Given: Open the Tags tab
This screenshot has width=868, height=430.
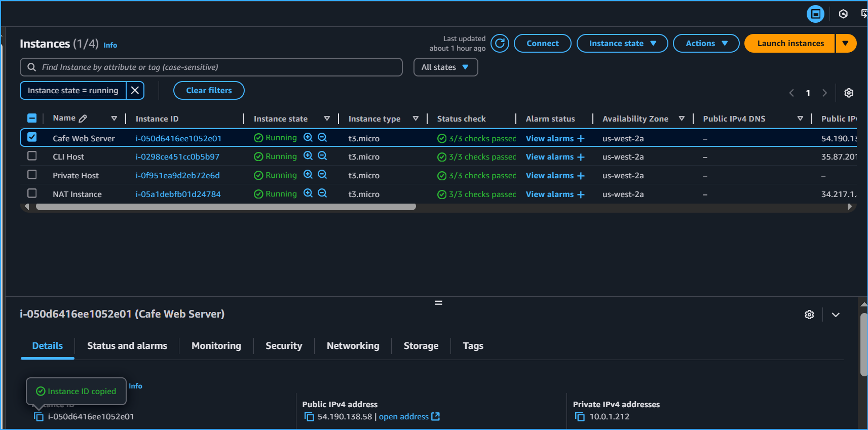Looking at the screenshot, I should click(x=473, y=346).
